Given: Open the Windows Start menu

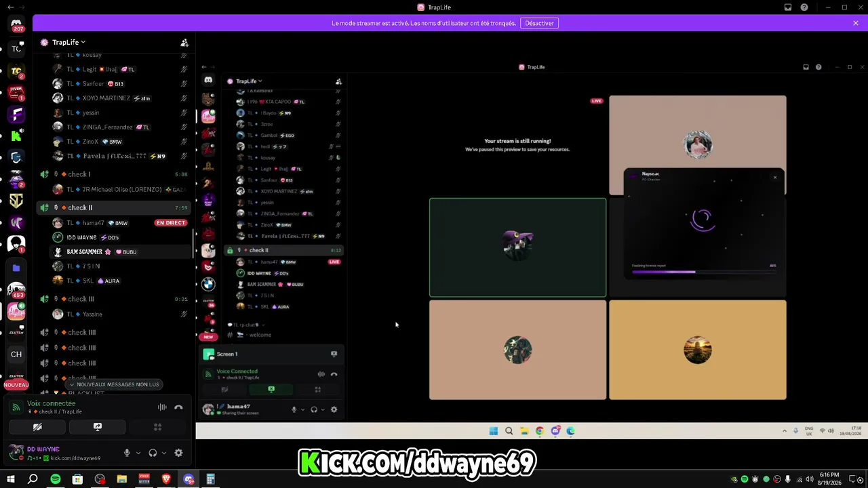Looking at the screenshot, I should 11,479.
